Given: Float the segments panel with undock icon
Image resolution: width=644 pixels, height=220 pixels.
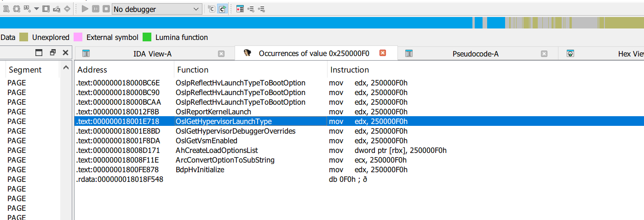Looking at the screenshot, I should click(x=52, y=53).
